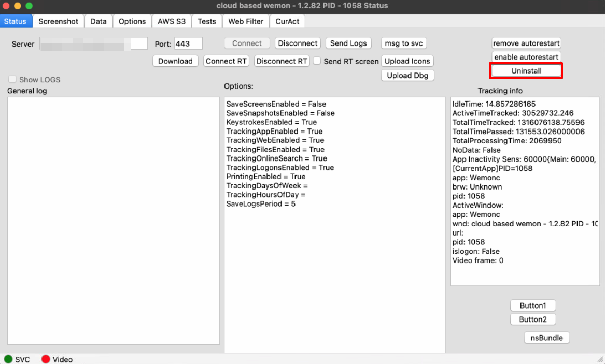The image size is (605, 364).
Task: Go to the CurAct tab
Action: (287, 21)
